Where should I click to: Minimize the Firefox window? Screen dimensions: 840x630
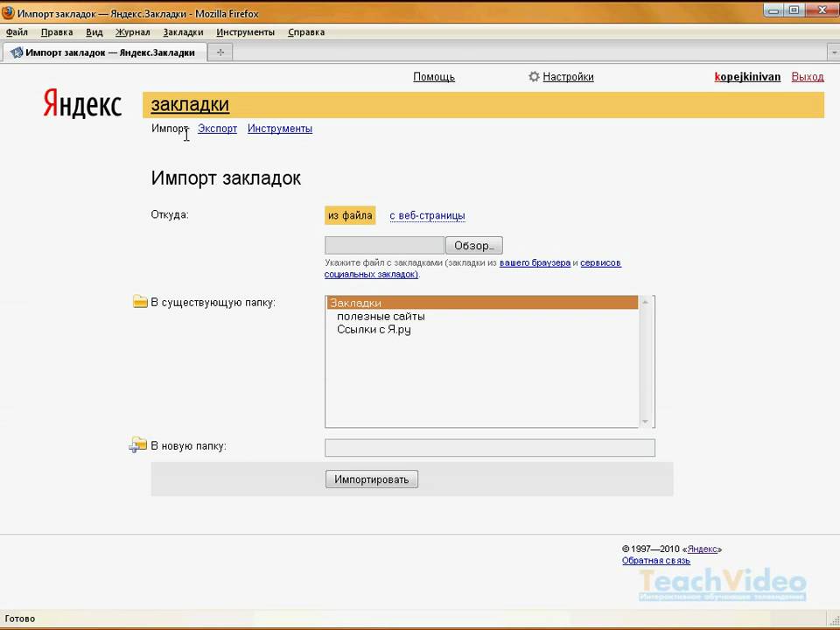773,10
